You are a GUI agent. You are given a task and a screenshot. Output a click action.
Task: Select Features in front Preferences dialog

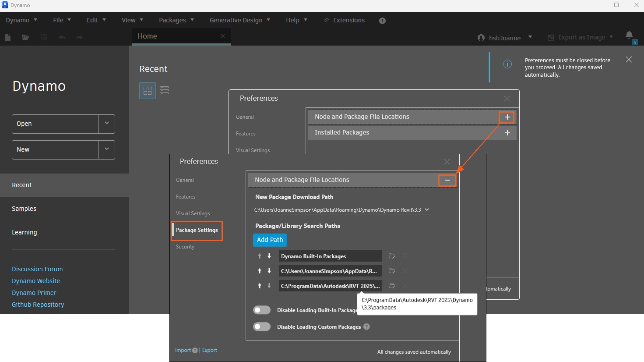(186, 197)
